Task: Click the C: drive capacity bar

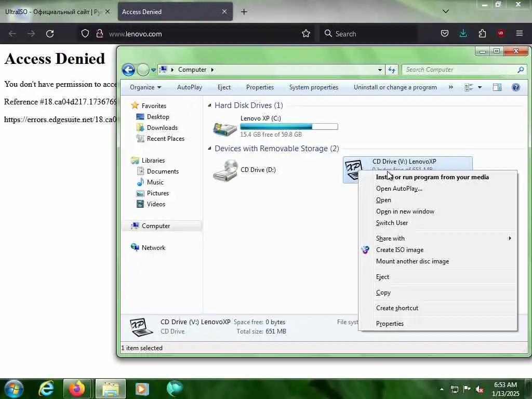Action: pyautogui.click(x=289, y=127)
